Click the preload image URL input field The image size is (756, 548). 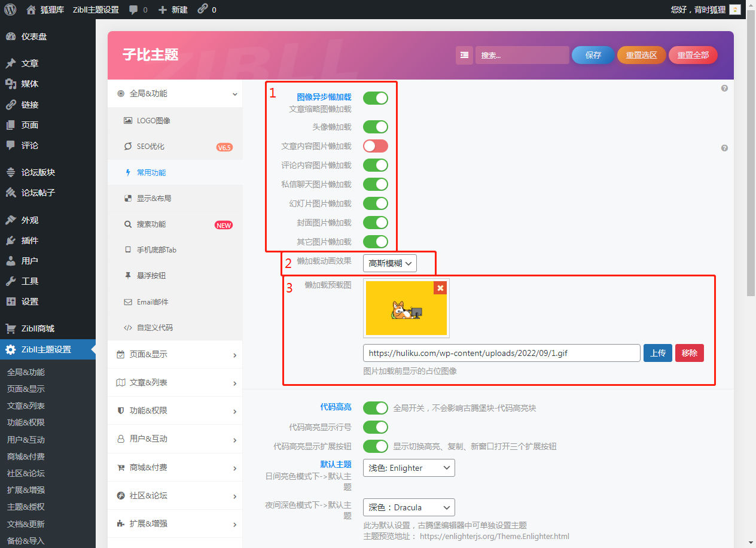(x=501, y=353)
